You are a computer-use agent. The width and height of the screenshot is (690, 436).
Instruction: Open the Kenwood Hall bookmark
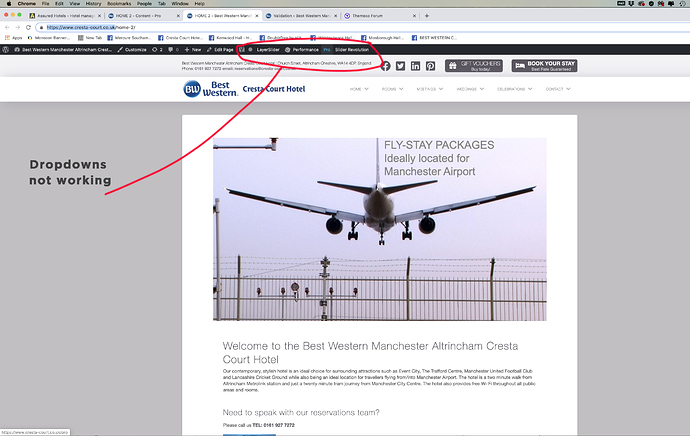(x=231, y=38)
